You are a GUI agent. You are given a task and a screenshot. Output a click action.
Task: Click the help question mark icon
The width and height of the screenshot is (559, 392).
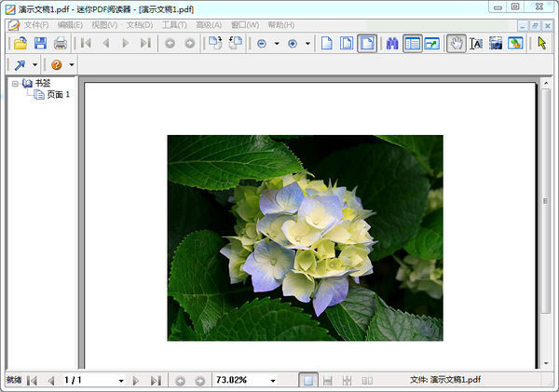(x=57, y=65)
